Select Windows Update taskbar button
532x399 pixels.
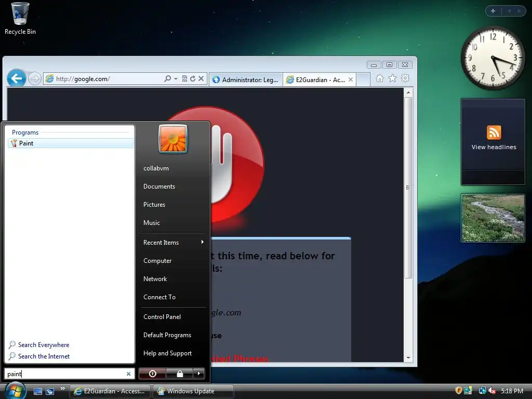193,391
